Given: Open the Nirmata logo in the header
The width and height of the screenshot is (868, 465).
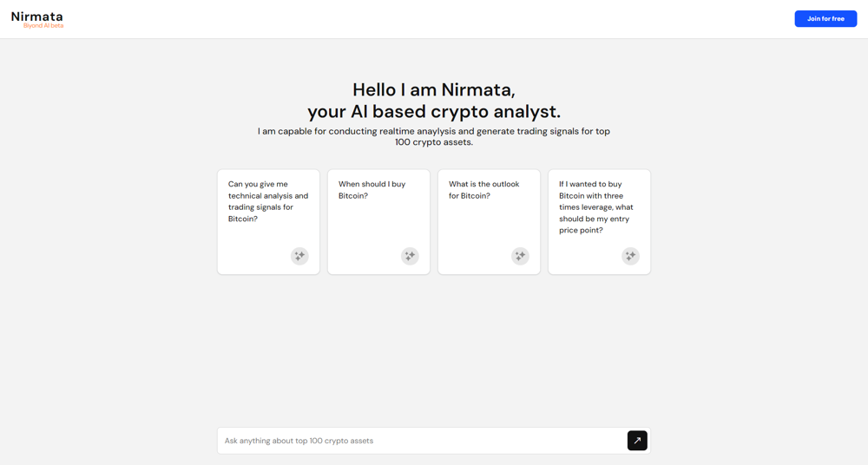Looking at the screenshot, I should pos(37,16).
